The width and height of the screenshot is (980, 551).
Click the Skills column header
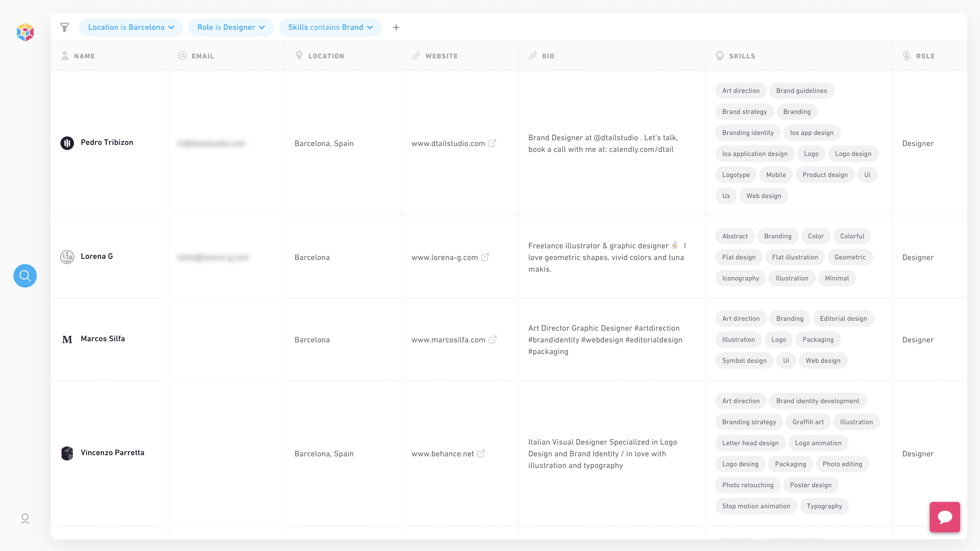[742, 56]
